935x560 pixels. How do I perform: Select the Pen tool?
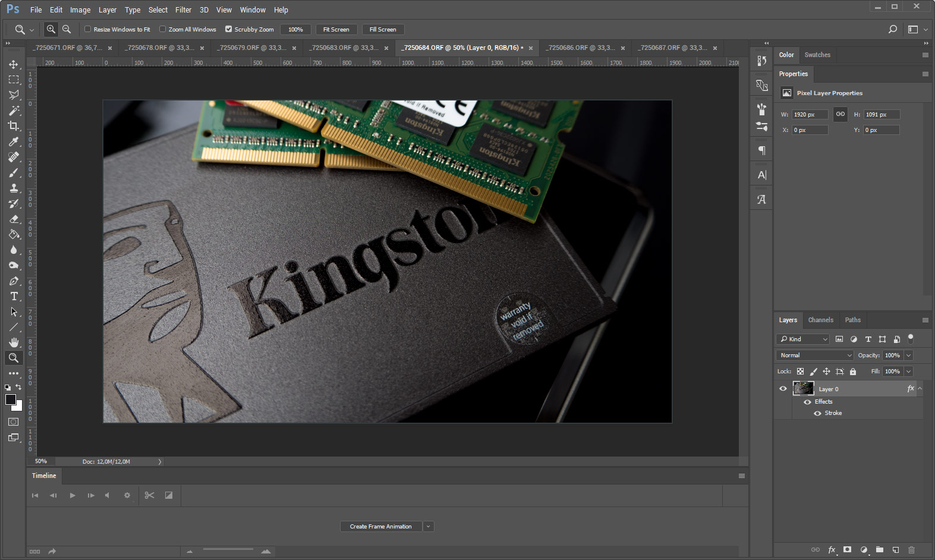point(14,281)
